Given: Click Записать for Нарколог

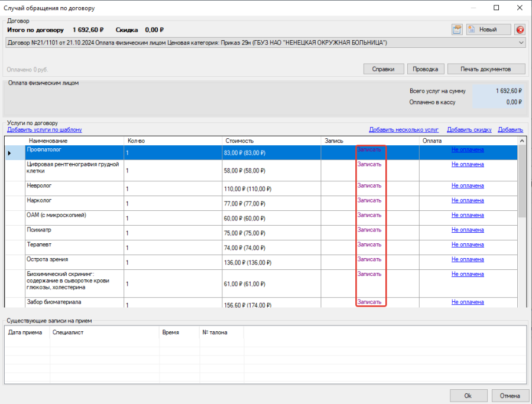Looking at the screenshot, I should (x=369, y=201).
